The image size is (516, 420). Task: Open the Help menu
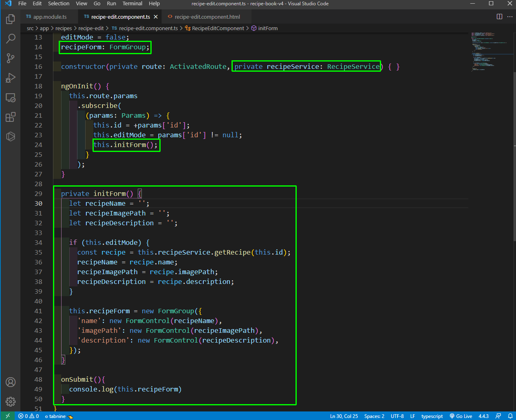(x=154, y=4)
